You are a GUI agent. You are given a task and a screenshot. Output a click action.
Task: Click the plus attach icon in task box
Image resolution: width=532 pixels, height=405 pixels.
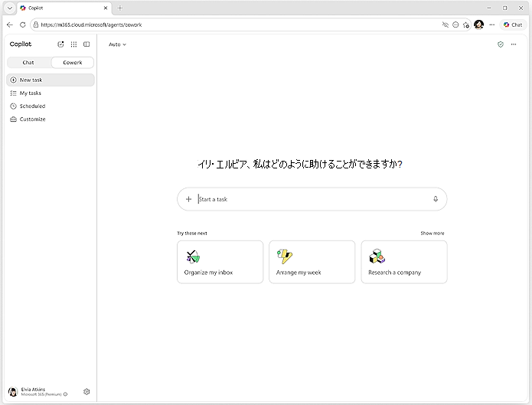tap(188, 199)
